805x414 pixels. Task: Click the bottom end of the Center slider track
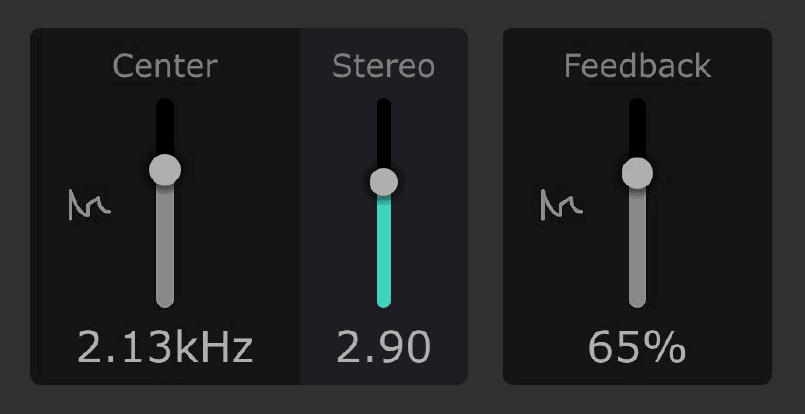(x=165, y=301)
